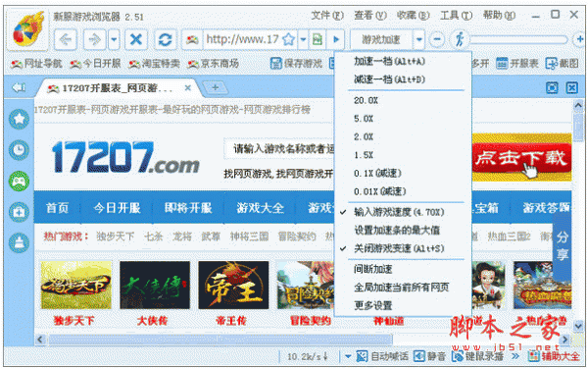The height and width of the screenshot is (368, 588).
Task: Open the history dropdown beside forward arrow
Action: coord(114,39)
